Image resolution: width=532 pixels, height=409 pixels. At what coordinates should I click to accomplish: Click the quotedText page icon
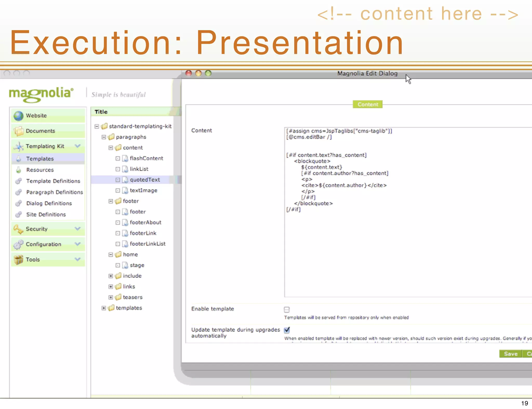point(125,180)
